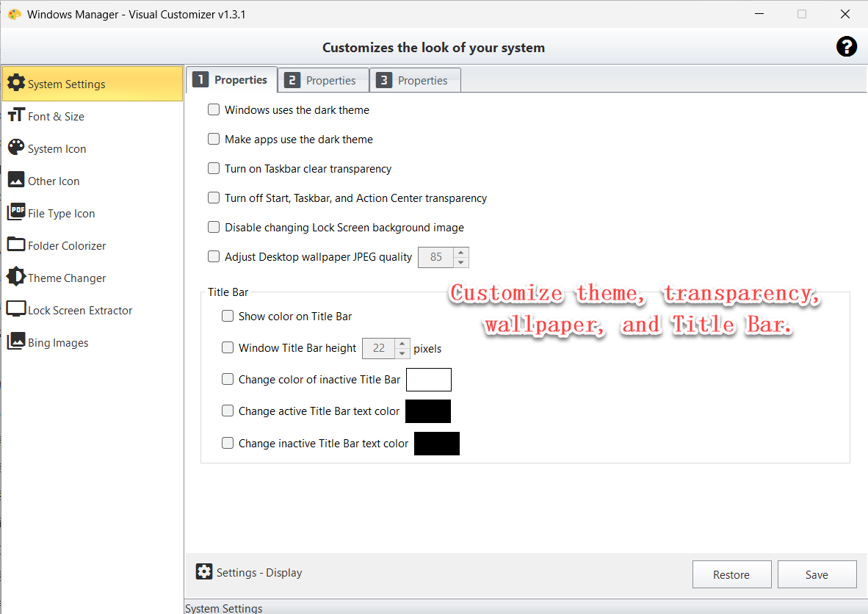The width and height of the screenshot is (868, 614).
Task: Check Show color on Title Bar
Action: pos(228,316)
